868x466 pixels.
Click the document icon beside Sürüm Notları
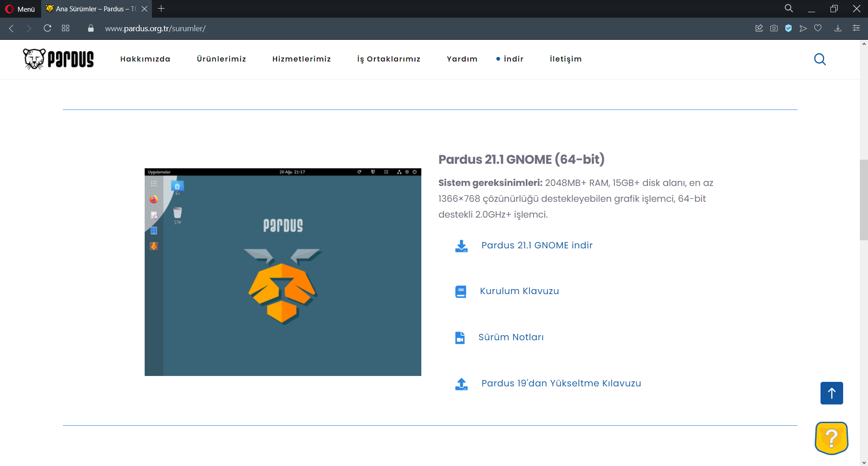(460, 338)
